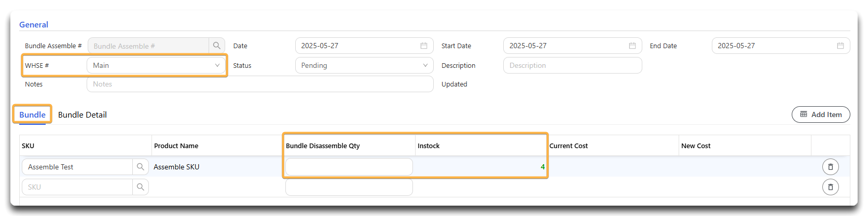Expand the Status dropdown showing Pending

364,65
